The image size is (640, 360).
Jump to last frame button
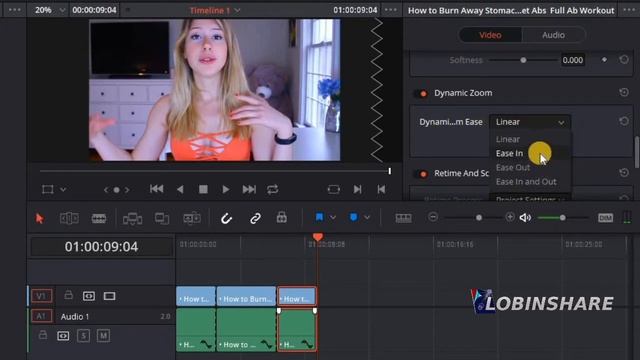coord(249,189)
